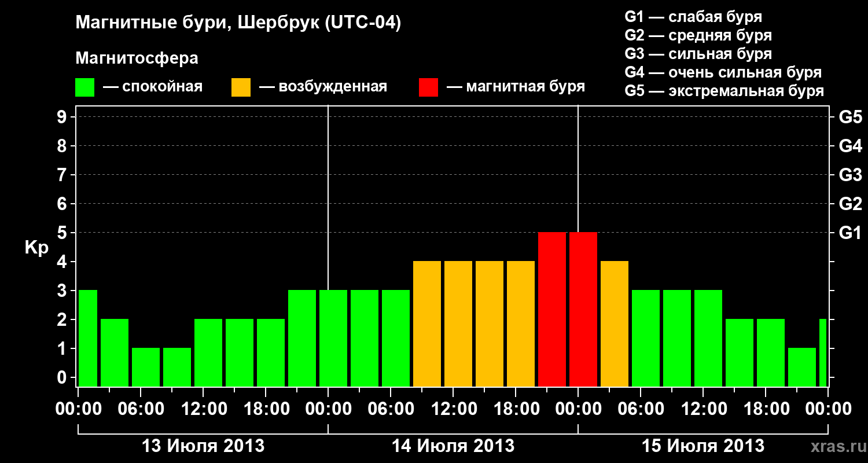868x463 pixels.
Task: Click the 'G5 — экстремальная буря' legend line
Action: pos(724,91)
